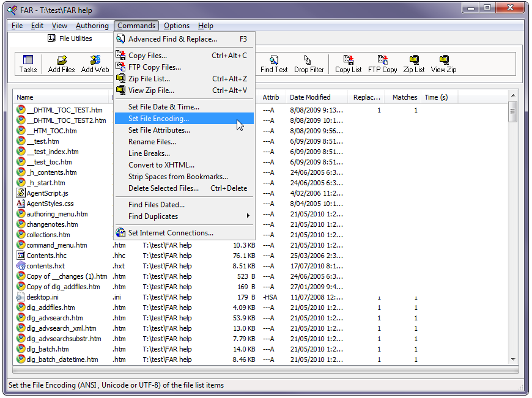Open the Authoring menu
Screen dimensions: 532x398
pos(92,26)
